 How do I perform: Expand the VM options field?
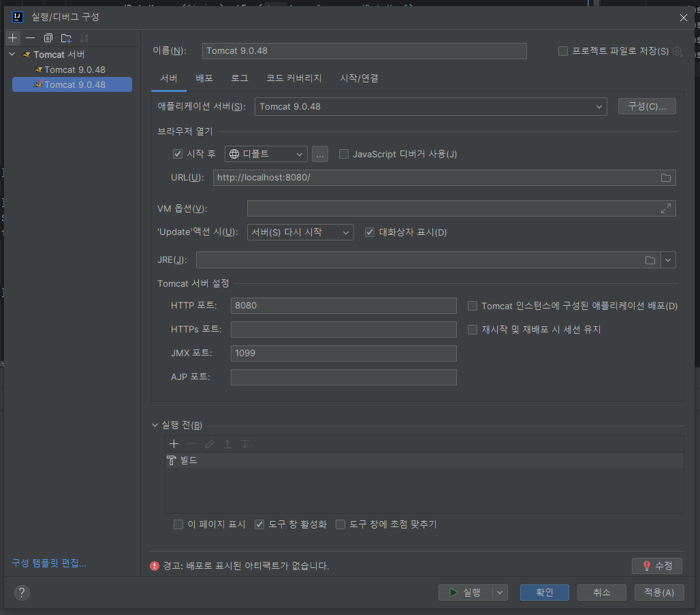pyautogui.click(x=666, y=208)
